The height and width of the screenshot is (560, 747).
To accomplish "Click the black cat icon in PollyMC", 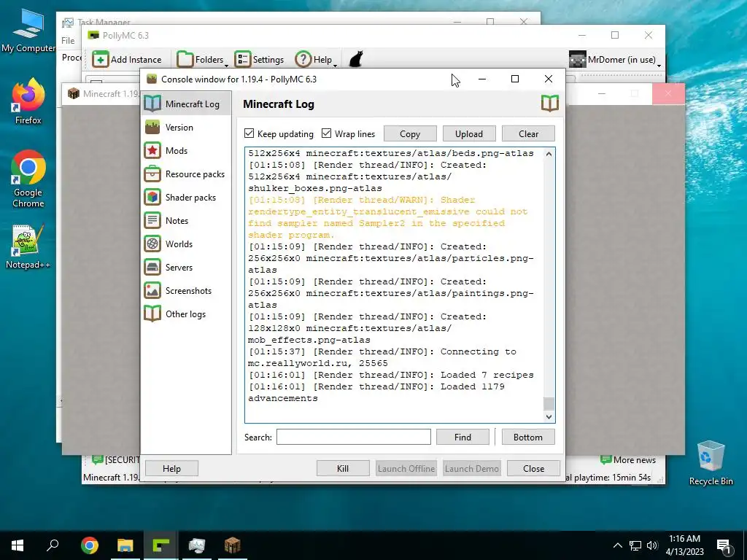I will [x=356, y=59].
